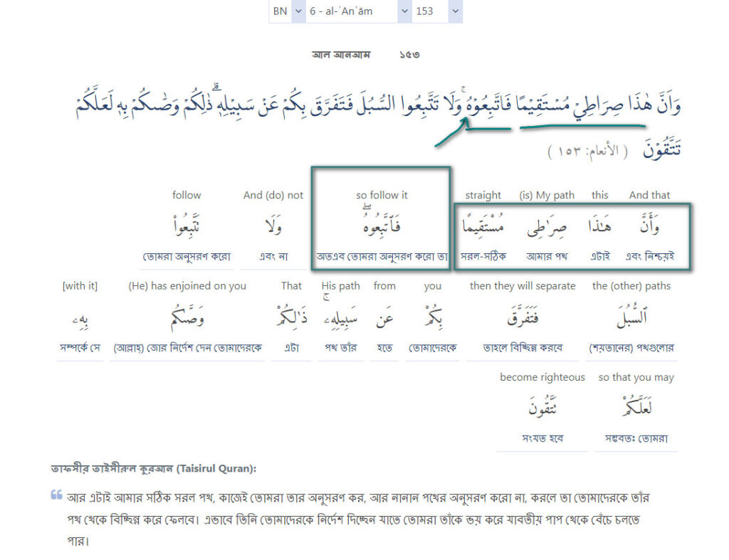Select the "then they will separate" word card
This screenshot has width=729, height=560.
pyautogui.click(x=522, y=319)
